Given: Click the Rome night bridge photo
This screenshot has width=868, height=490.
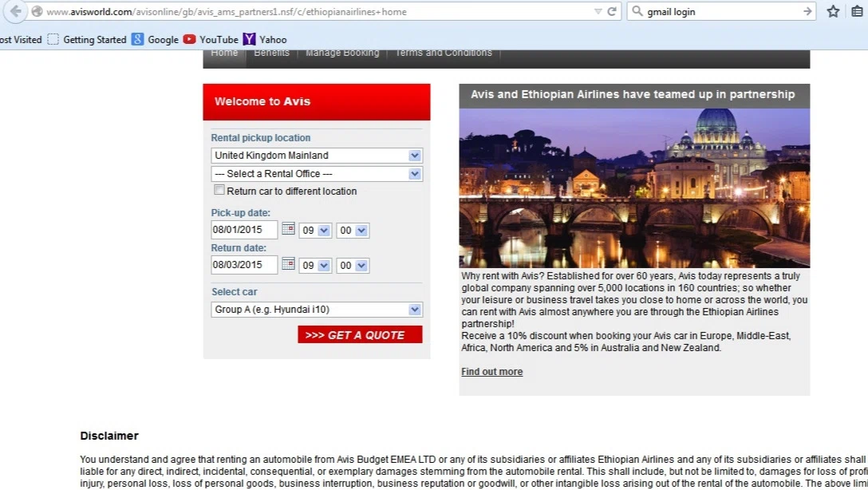Looking at the screenshot, I should [634, 188].
